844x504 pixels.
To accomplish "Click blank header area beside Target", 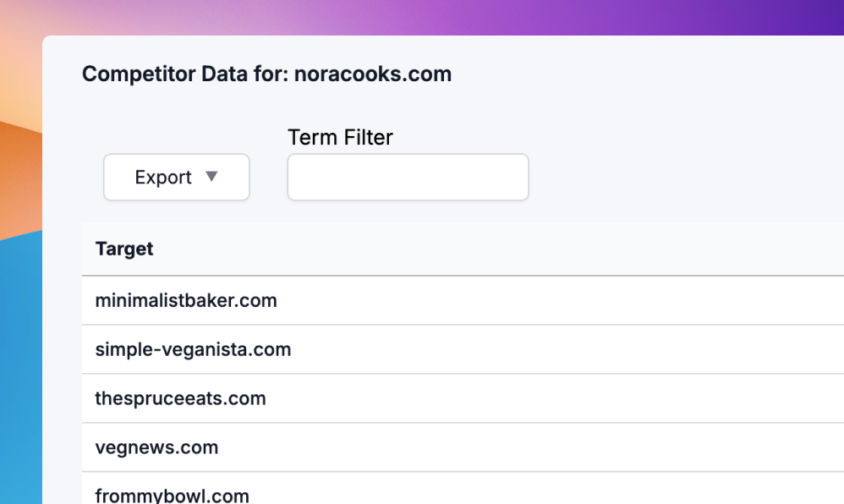I will click(507, 249).
